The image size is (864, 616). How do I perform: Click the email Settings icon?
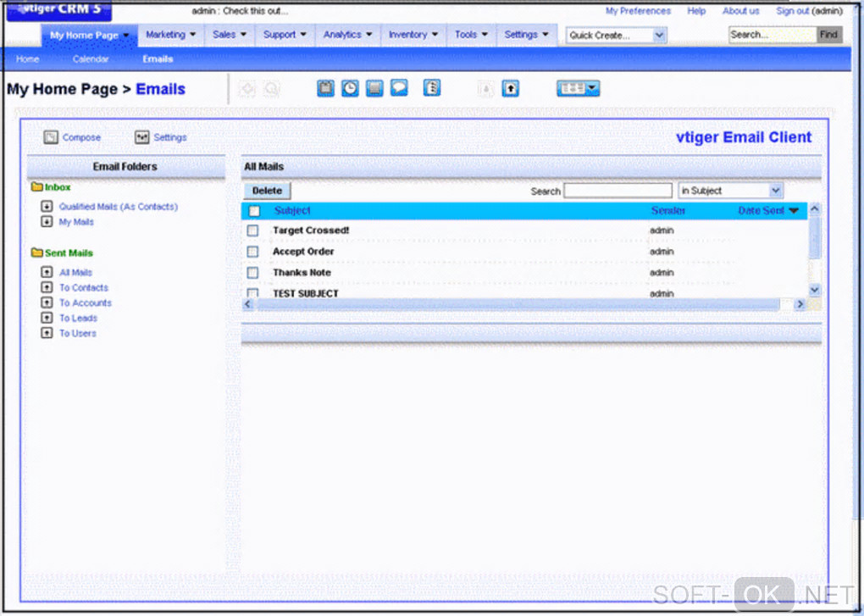[142, 137]
